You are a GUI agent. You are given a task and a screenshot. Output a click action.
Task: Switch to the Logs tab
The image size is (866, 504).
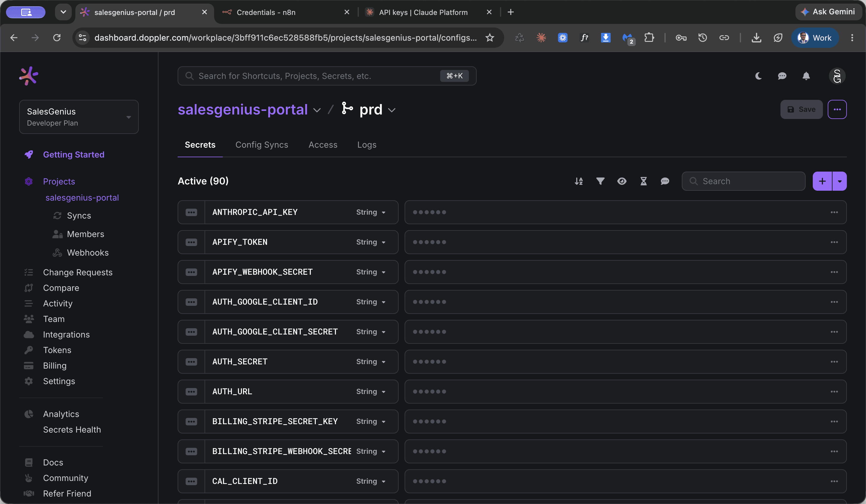coord(367,145)
